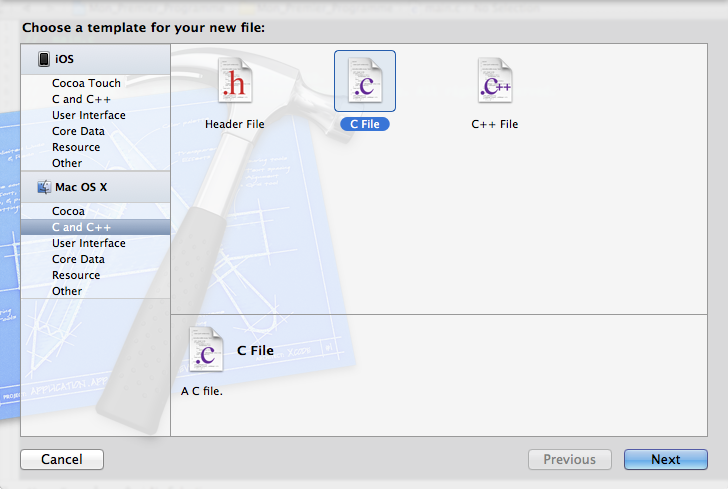This screenshot has height=489, width=728.
Task: Select highlighted Mac OS X C and C++ row
Action: pyautogui.click(x=95, y=227)
